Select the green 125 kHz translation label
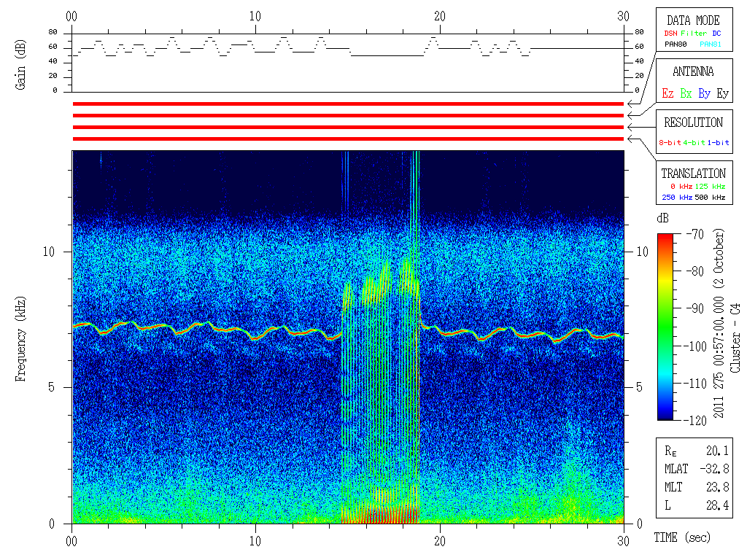 (710, 186)
